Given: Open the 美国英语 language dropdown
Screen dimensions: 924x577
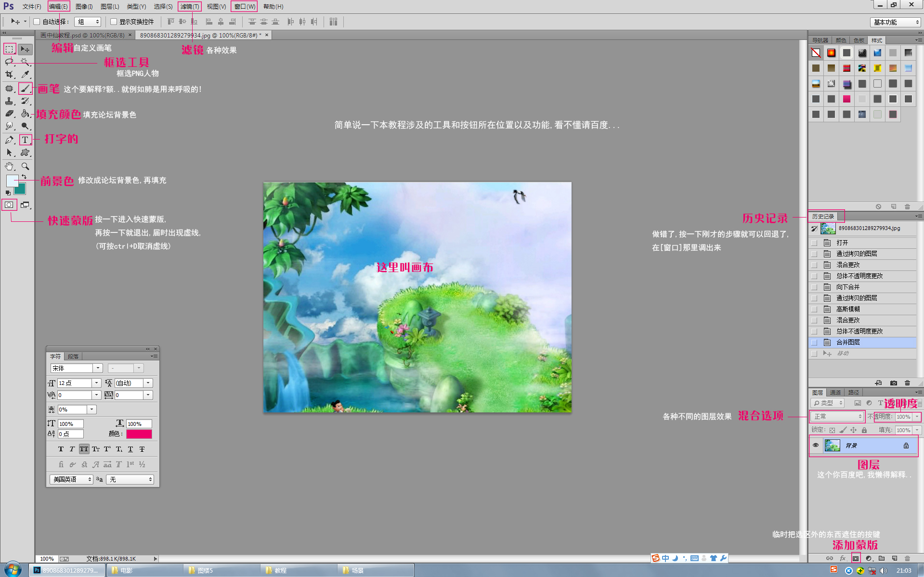Looking at the screenshot, I should pos(71,479).
